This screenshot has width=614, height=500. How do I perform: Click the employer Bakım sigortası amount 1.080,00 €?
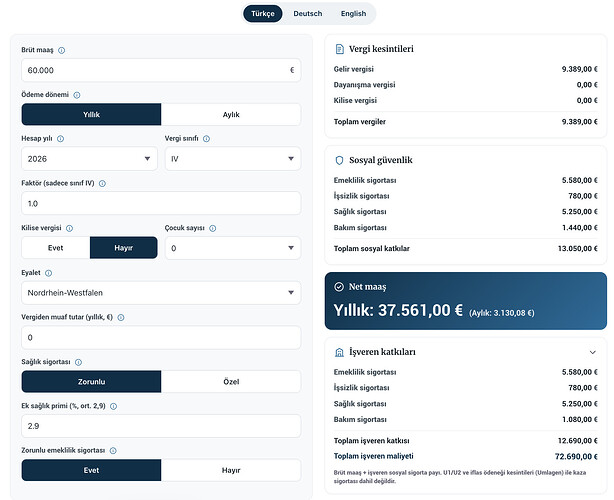pos(580,420)
